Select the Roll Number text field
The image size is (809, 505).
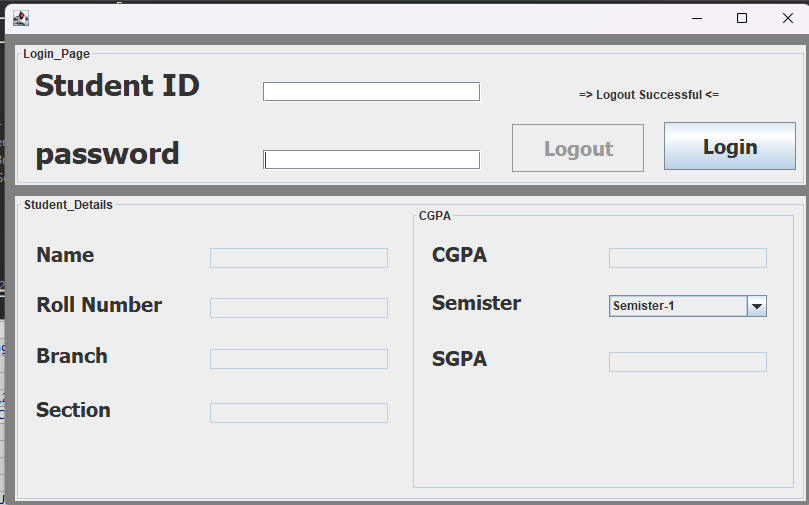click(299, 308)
